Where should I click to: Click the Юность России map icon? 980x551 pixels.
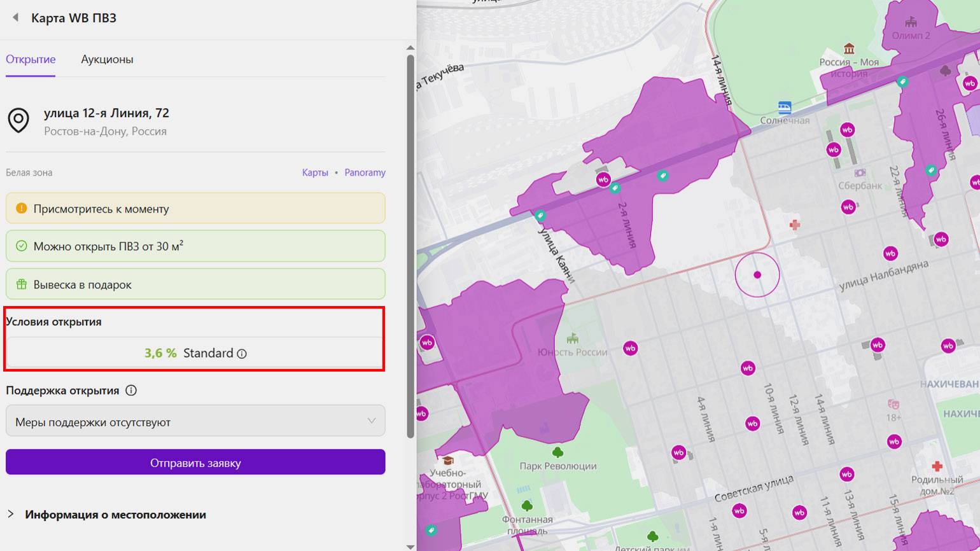click(573, 338)
